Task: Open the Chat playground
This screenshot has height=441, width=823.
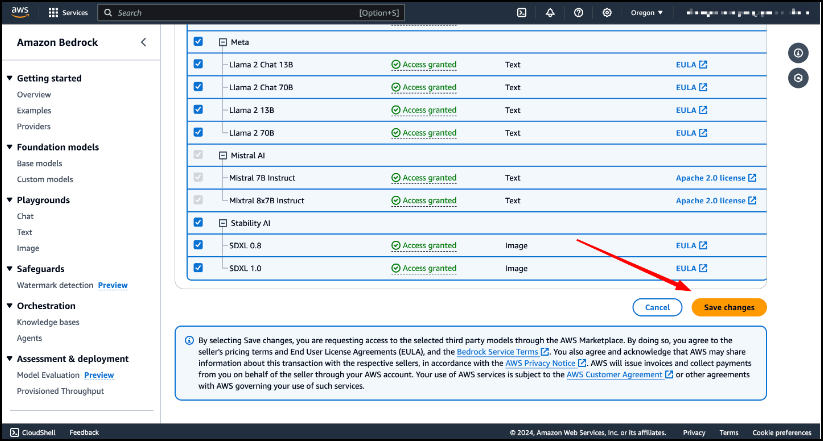Action: click(25, 216)
